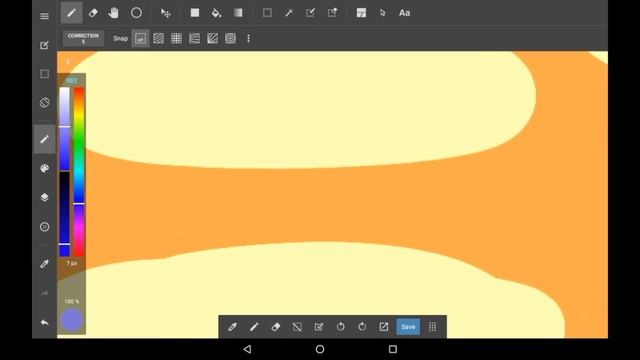
Task: Select the Text tool labeled Aa
Action: click(x=404, y=13)
